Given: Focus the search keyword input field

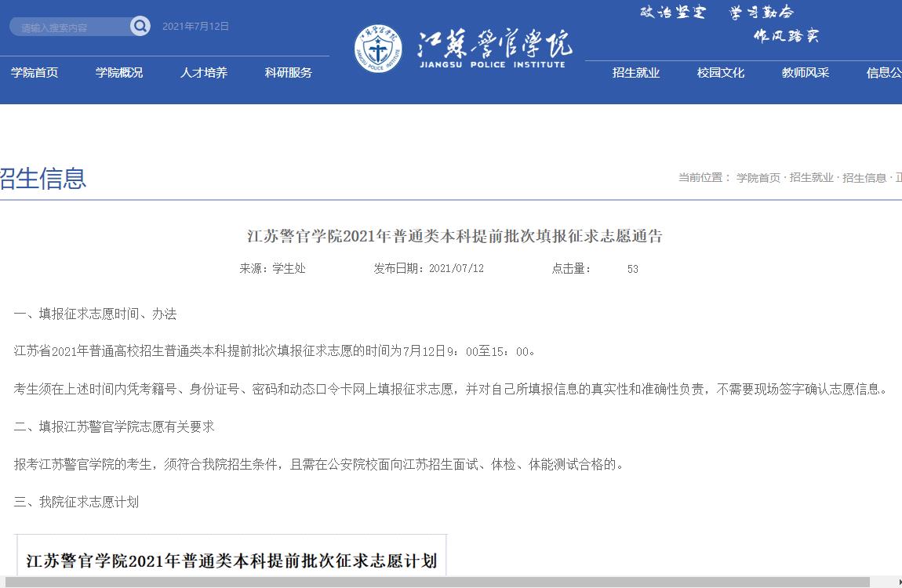Looking at the screenshot, I should tap(71, 27).
